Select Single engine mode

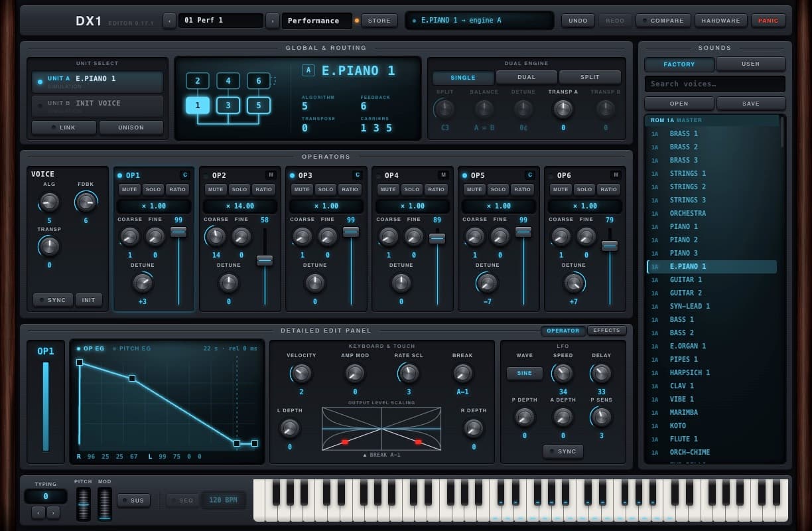(x=463, y=78)
